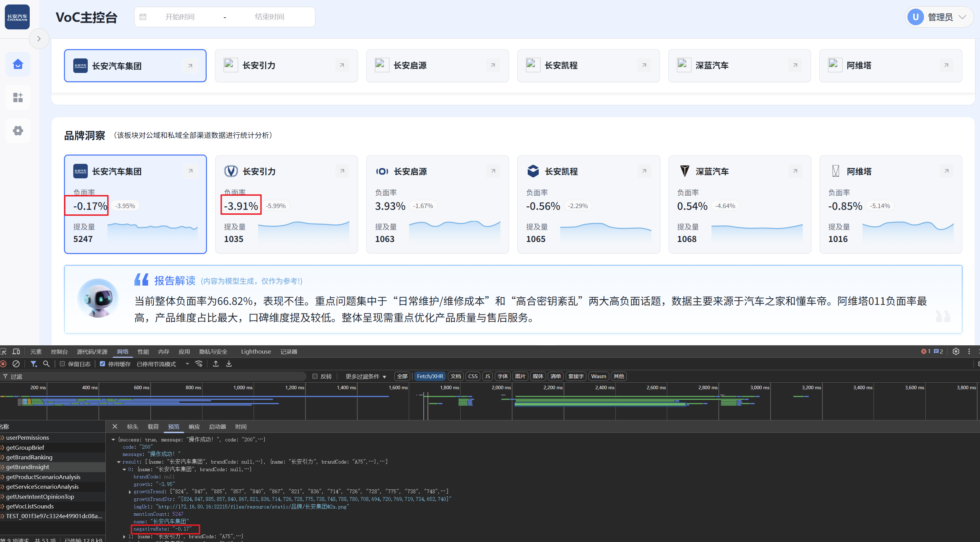Select 长安汽车集团 brand insight card
This screenshot has height=542, width=980.
click(x=135, y=204)
